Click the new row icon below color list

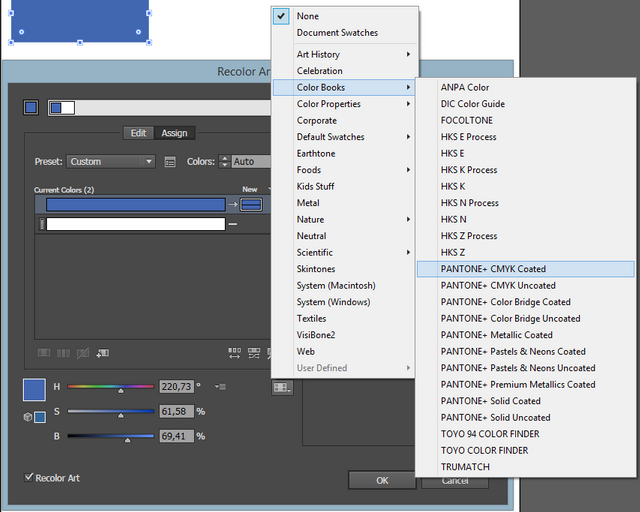(102, 353)
